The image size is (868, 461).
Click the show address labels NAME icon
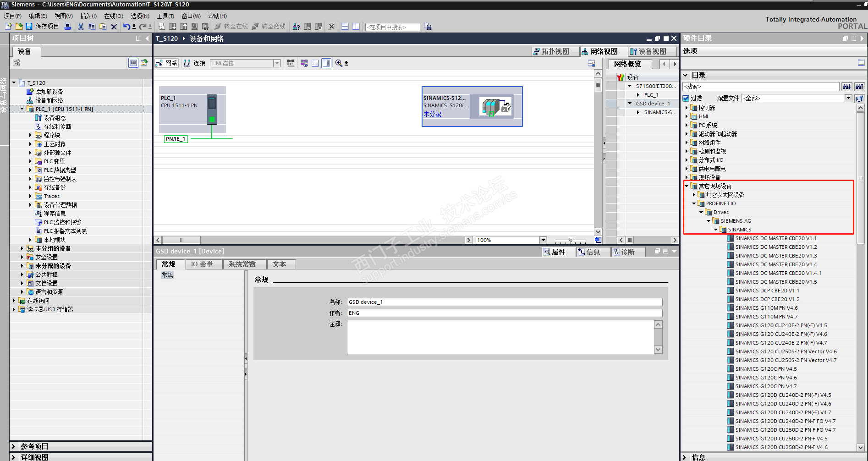pos(291,63)
